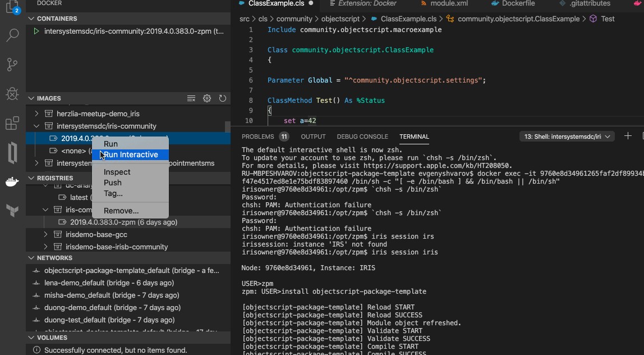Open the Extensions view icon

coord(12,124)
